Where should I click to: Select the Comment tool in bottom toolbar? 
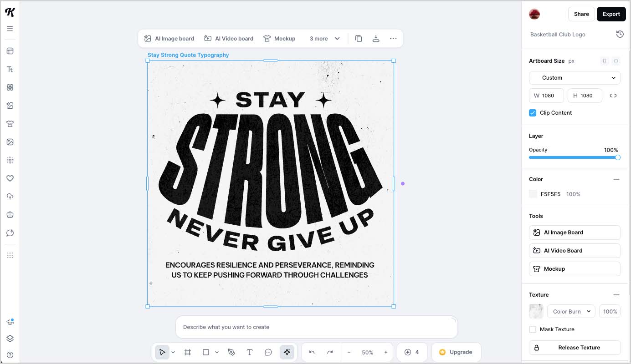[x=268, y=352]
